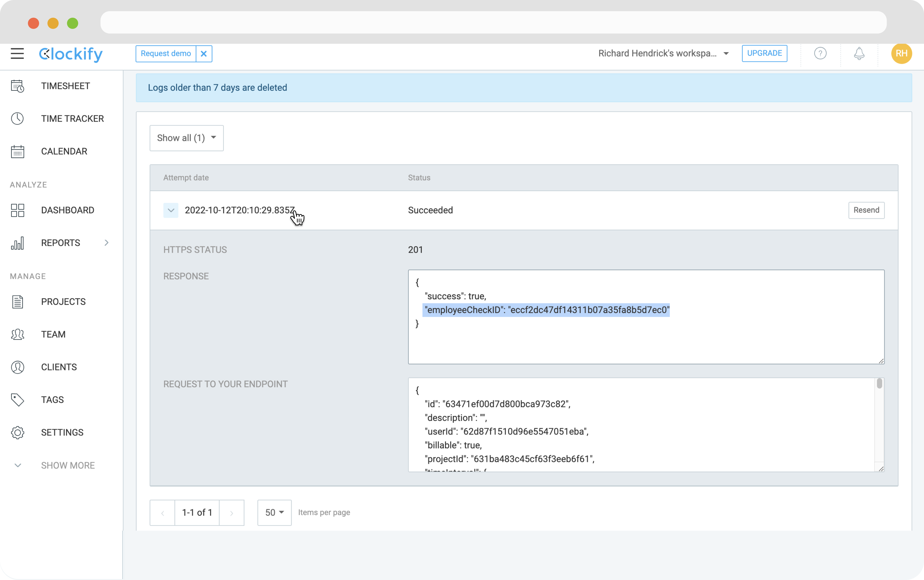Image resolution: width=924 pixels, height=580 pixels.
Task: Click the Succeeded status text
Action: coord(431,210)
